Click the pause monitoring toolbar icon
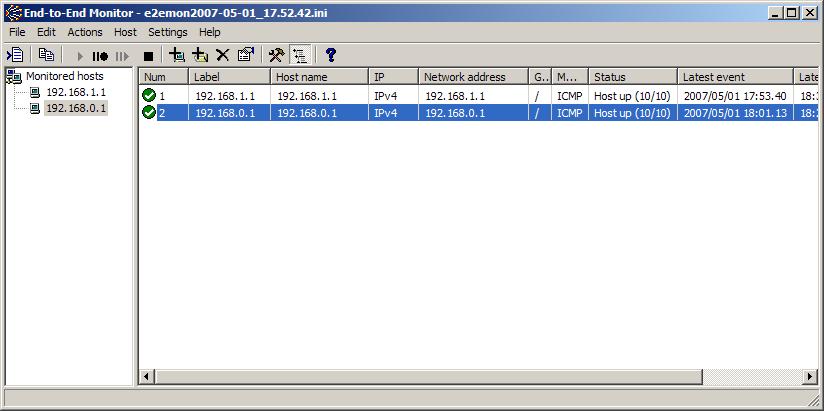The image size is (824, 411). [x=100, y=56]
